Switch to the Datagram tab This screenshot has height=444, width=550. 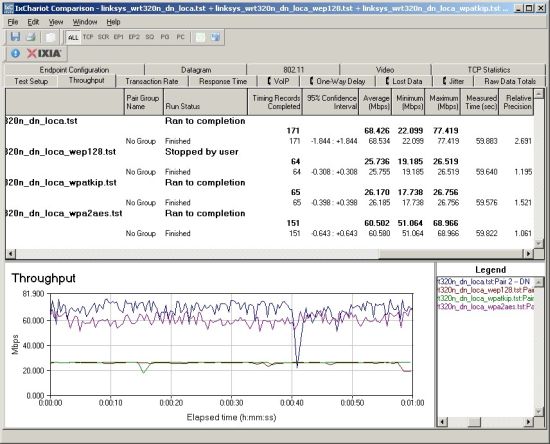[x=196, y=69]
